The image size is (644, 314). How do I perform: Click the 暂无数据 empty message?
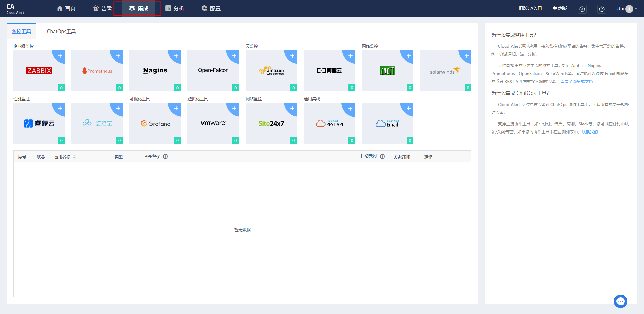click(243, 230)
